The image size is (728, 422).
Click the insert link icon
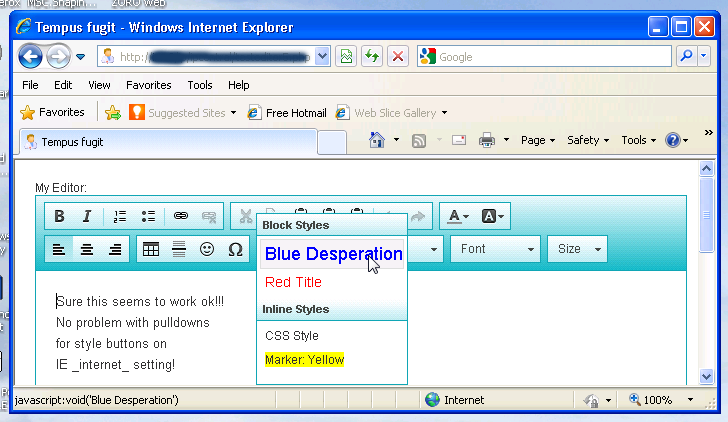click(181, 216)
